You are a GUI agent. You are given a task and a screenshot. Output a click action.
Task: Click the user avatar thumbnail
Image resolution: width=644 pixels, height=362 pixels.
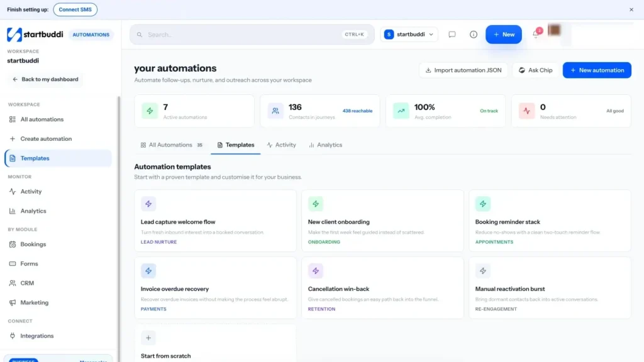point(554,30)
